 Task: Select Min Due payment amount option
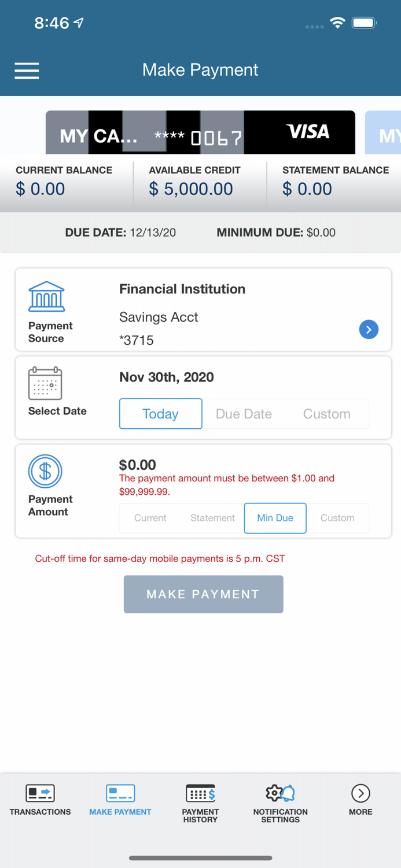(275, 518)
